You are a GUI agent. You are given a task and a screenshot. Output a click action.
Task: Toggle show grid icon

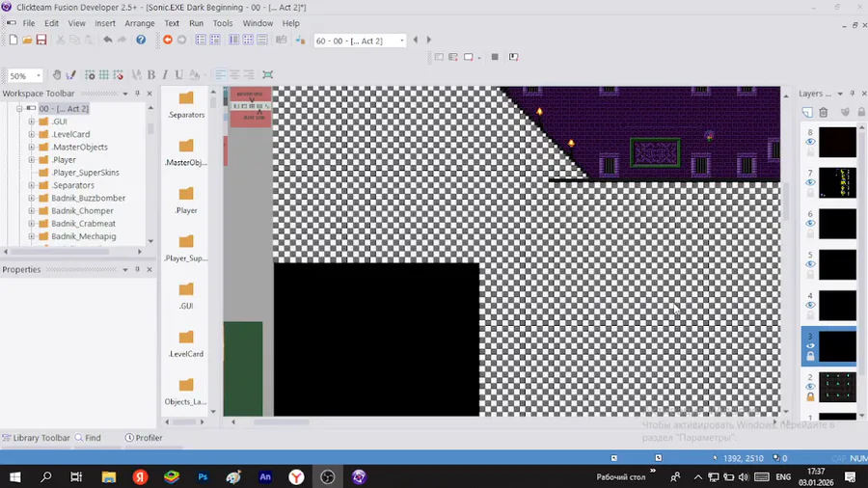coord(103,74)
